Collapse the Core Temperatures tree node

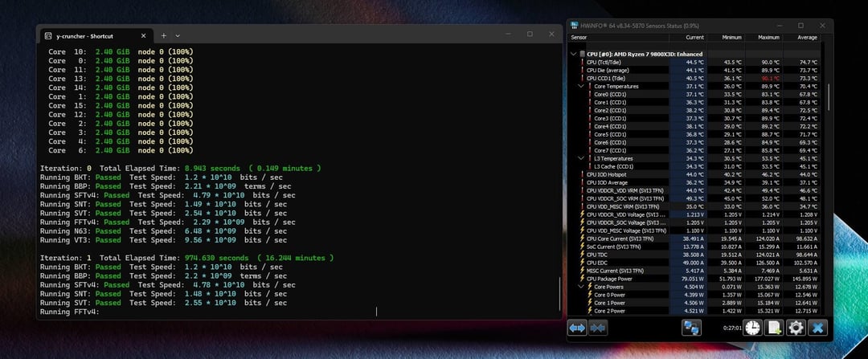(x=581, y=86)
